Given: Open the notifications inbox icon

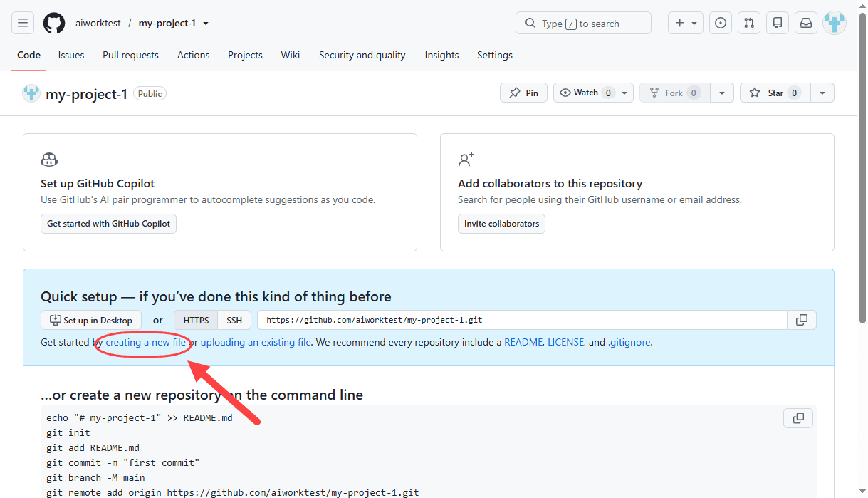Looking at the screenshot, I should [806, 23].
